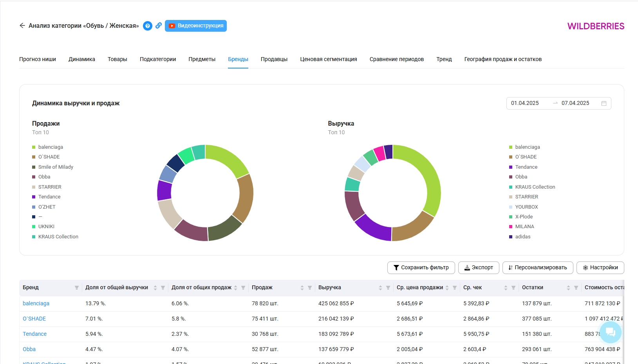This screenshot has width=638, height=364.
Task: Open the Подкатегории tab
Action: (158, 59)
